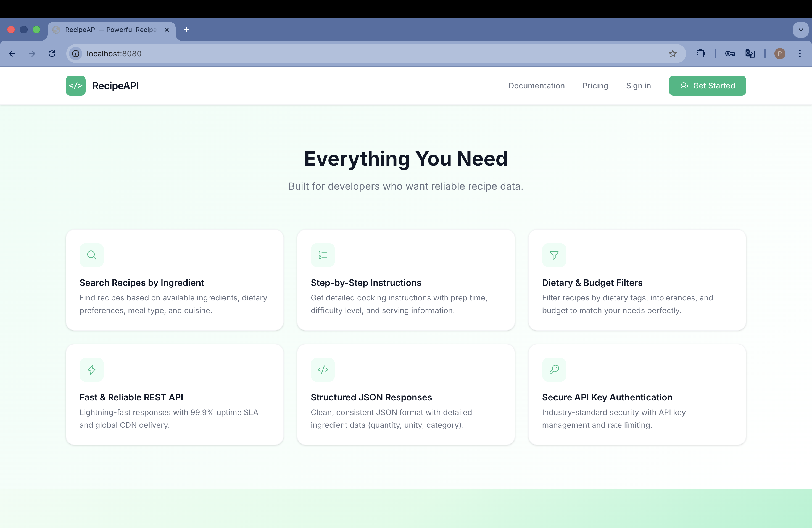Click the key icon on Secure API Key Authentication card
Image resolution: width=812 pixels, height=528 pixels.
point(553,369)
